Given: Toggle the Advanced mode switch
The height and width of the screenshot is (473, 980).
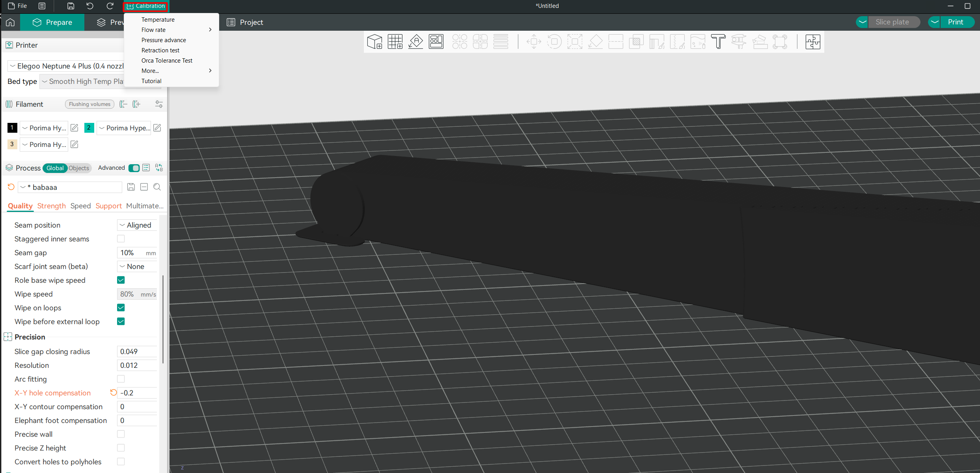Looking at the screenshot, I should pyautogui.click(x=134, y=168).
